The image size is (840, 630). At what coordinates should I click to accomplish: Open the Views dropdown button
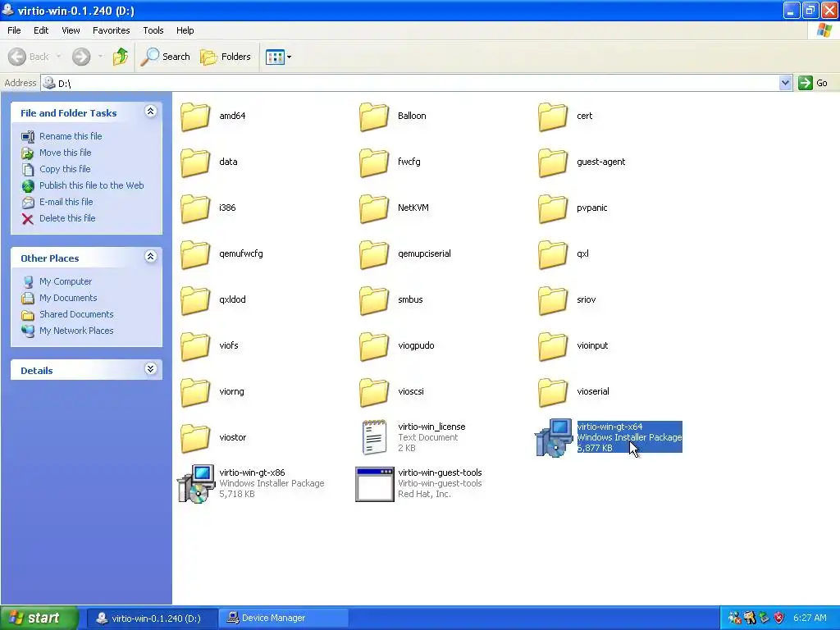(x=279, y=57)
